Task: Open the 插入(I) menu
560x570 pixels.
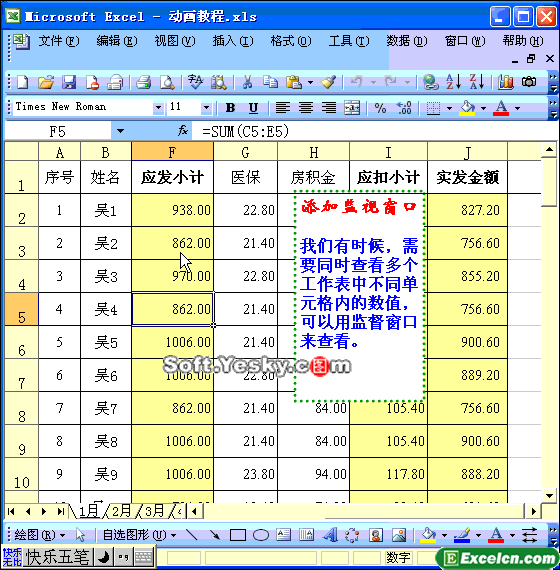Action: pyautogui.click(x=233, y=41)
